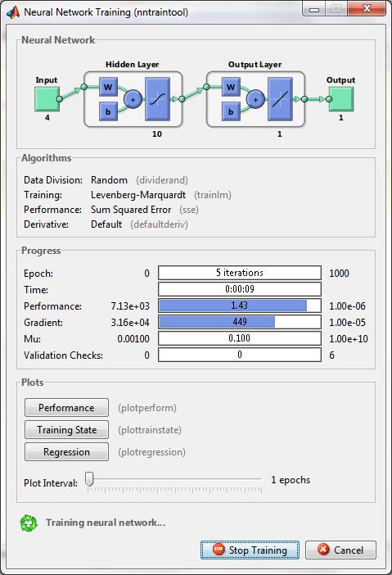Minimize the Neural Network Training window
This screenshot has width=392, height=575.
click(314, 9)
